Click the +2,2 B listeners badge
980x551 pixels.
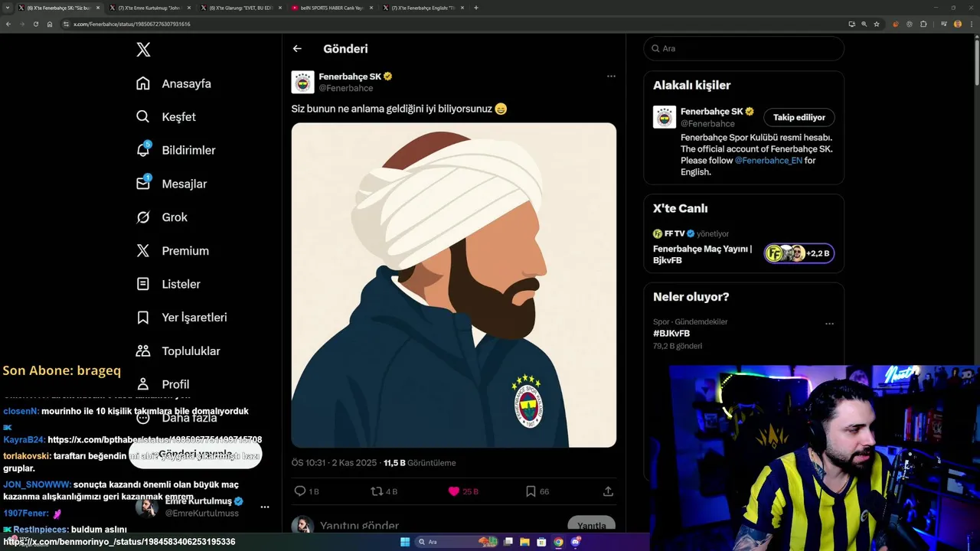click(x=799, y=253)
